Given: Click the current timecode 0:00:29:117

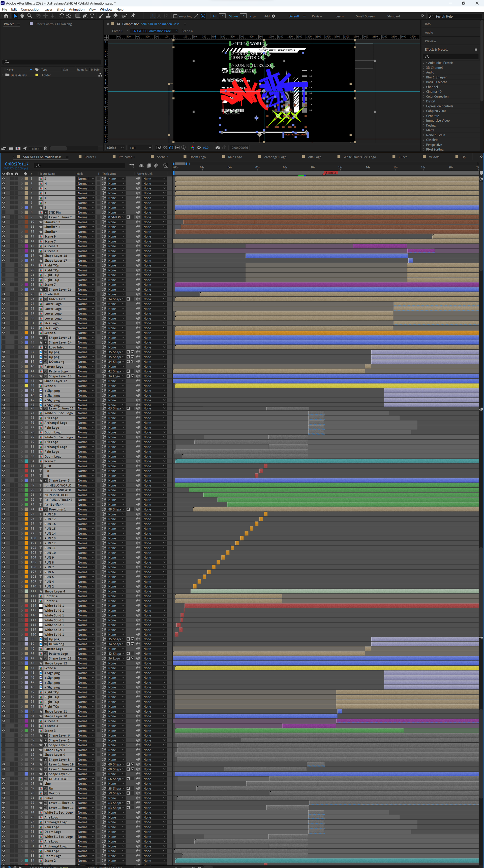Looking at the screenshot, I should (x=17, y=164).
